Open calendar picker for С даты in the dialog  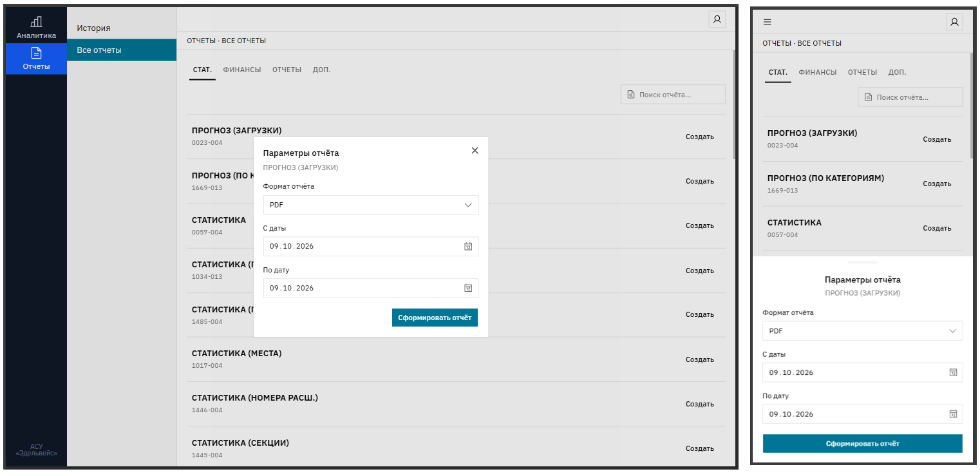point(468,246)
